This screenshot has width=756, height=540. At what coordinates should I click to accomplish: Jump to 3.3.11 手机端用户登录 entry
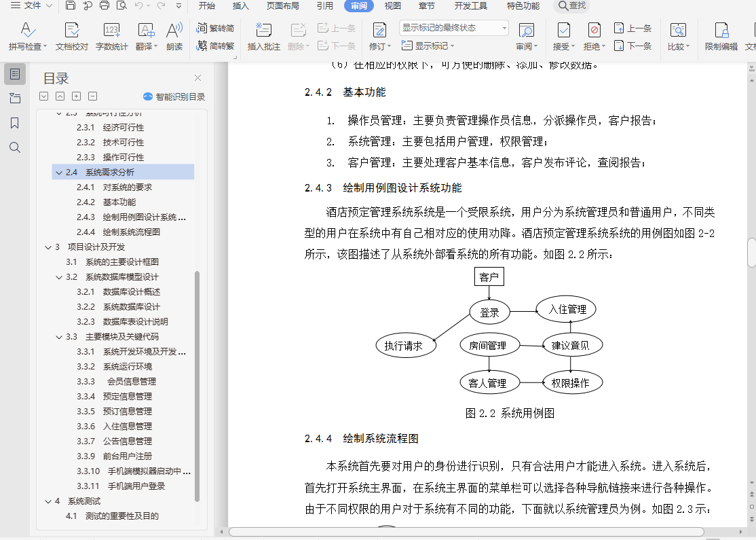point(121,486)
